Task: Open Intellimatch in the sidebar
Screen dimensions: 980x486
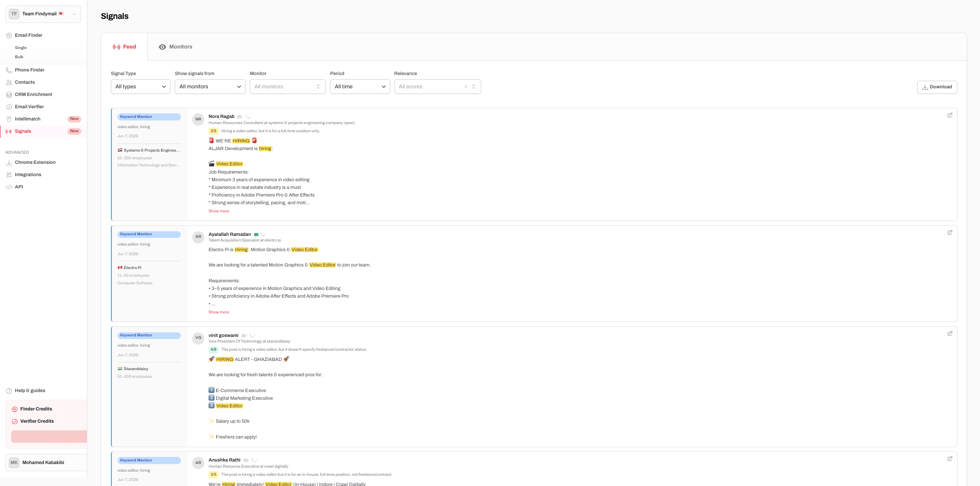Action: (x=28, y=119)
